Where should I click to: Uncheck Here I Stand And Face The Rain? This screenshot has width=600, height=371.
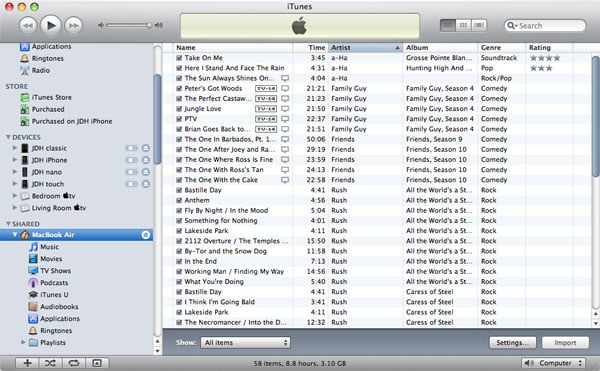[x=179, y=68]
